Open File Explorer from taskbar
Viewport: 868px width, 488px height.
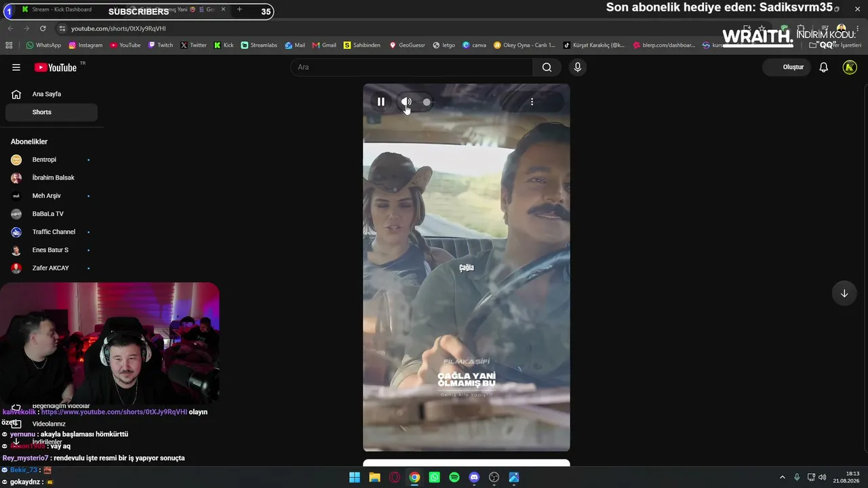tap(374, 477)
